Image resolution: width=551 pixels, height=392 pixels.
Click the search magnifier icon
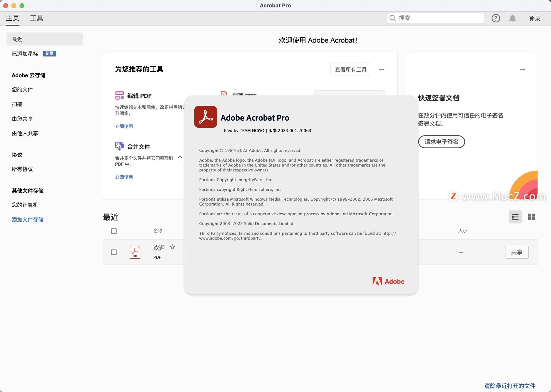coord(393,18)
